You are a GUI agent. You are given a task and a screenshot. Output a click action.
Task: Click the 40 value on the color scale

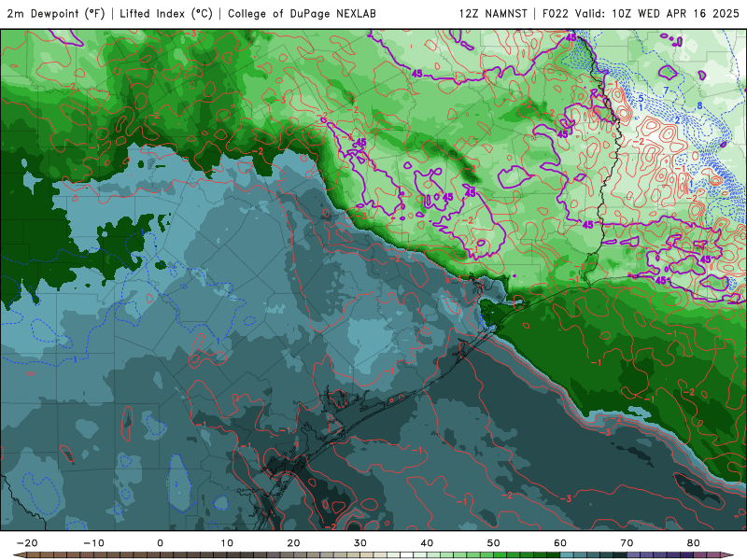click(x=427, y=543)
